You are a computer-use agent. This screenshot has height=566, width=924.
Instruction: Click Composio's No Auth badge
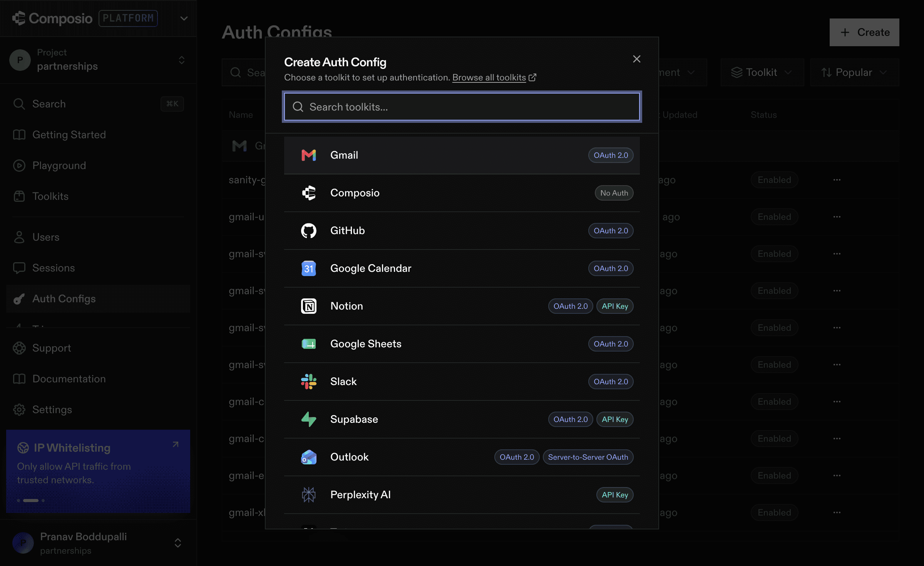(x=614, y=193)
